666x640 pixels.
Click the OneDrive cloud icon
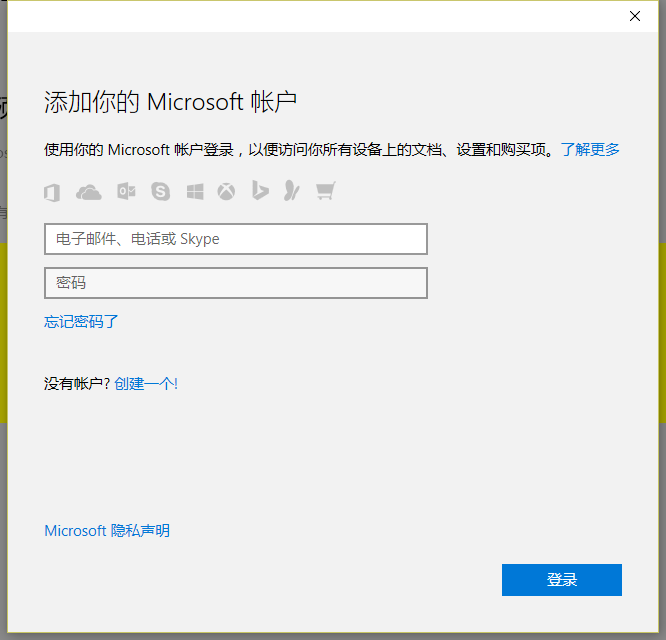point(88,192)
